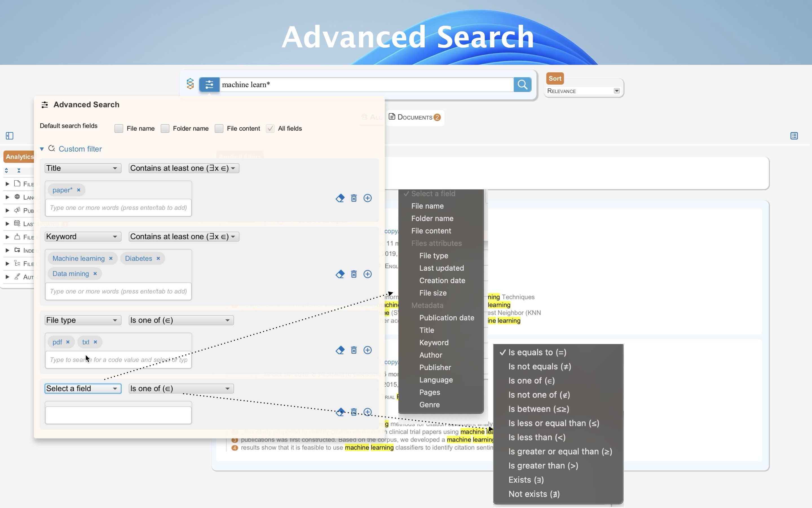Expand the Lang facet in the sidebar

tap(7, 197)
